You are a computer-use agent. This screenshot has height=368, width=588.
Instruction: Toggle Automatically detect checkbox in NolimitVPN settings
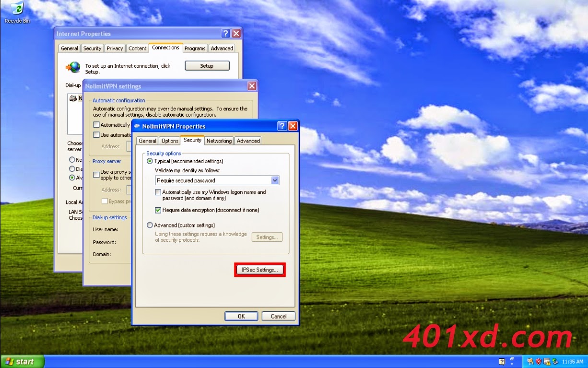[x=96, y=125]
